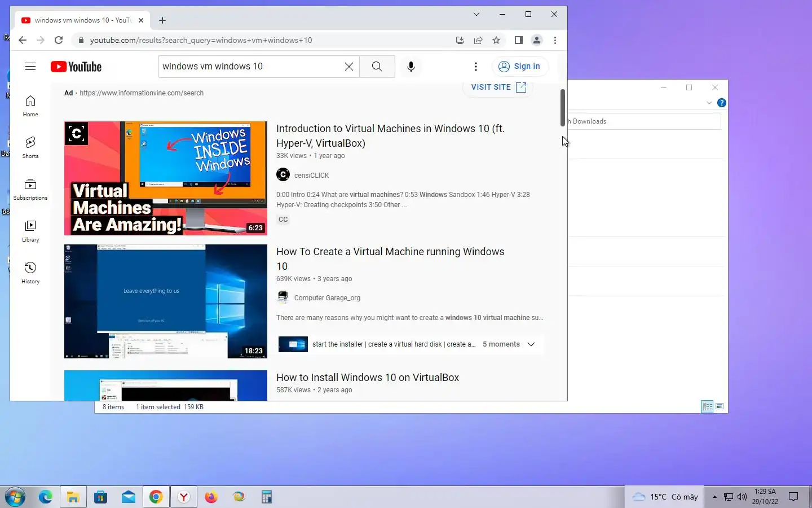This screenshot has width=812, height=508.
Task: Click the install app icon in address bar
Action: (x=460, y=40)
